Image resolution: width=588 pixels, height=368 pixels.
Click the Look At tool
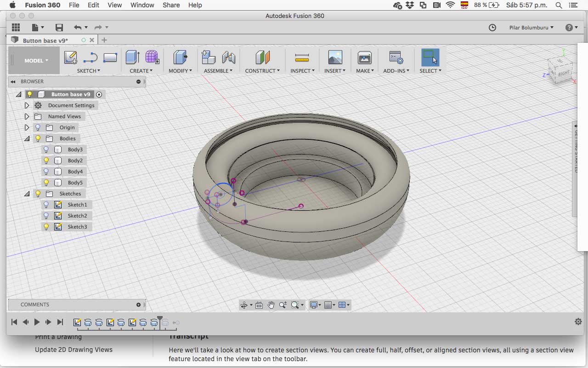click(259, 305)
